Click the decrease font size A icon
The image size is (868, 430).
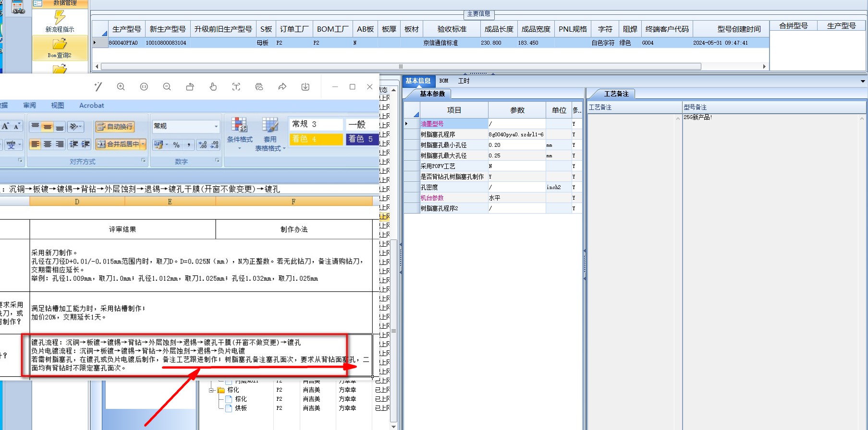click(x=17, y=126)
